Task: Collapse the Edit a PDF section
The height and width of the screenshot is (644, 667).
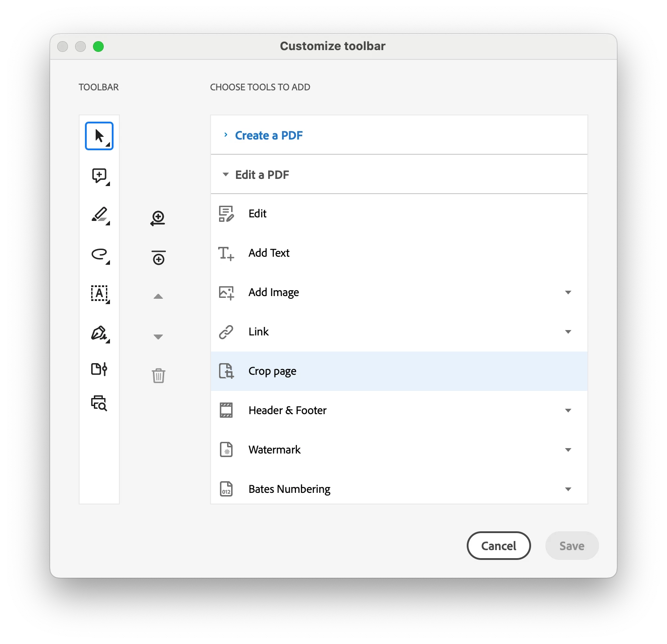Action: (x=226, y=174)
